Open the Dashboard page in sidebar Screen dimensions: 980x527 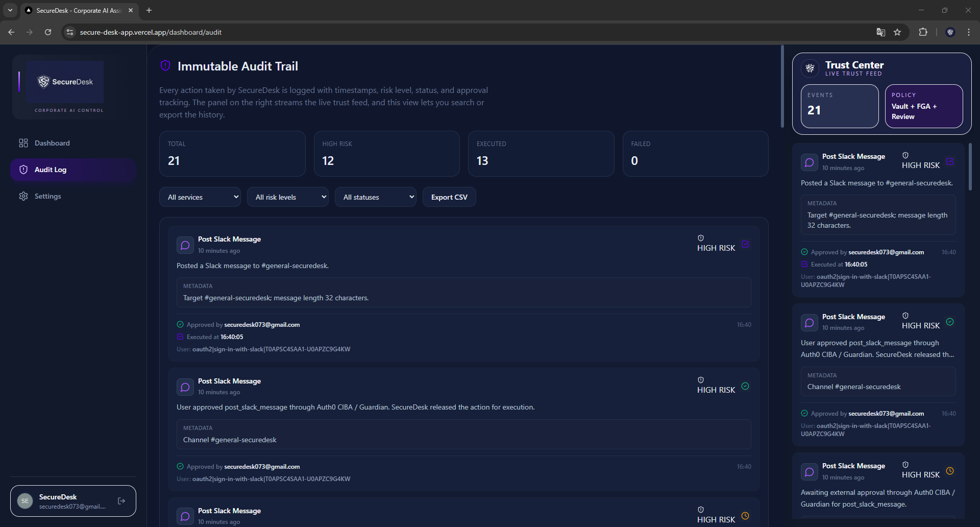pos(73,143)
